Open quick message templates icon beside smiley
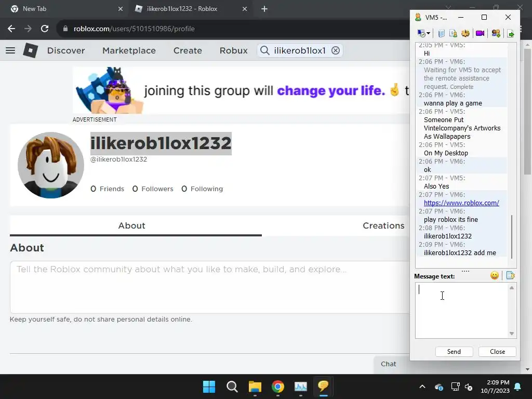This screenshot has height=399, width=532. pyautogui.click(x=511, y=275)
